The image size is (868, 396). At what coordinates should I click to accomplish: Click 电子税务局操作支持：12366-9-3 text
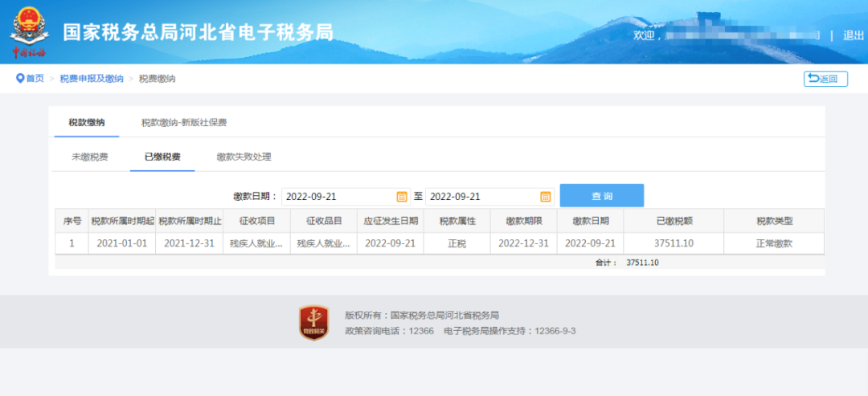coord(510,331)
